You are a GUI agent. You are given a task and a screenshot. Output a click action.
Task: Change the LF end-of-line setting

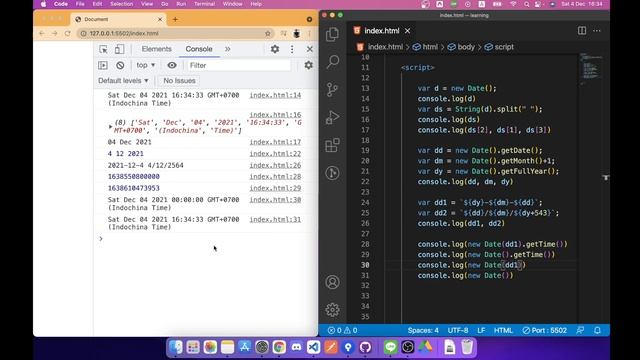pos(481,330)
